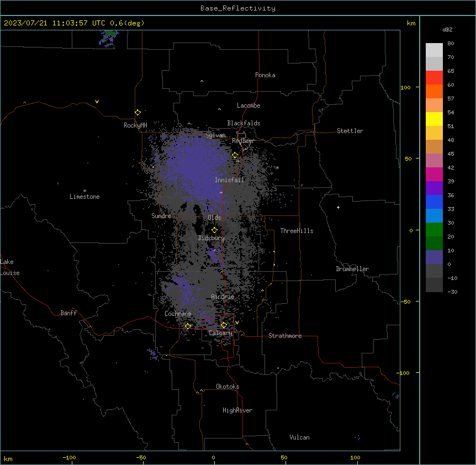Screen dimensions: 476x465
Task: Click the yellow diamond marker under Cochrane
Action: coord(188,326)
